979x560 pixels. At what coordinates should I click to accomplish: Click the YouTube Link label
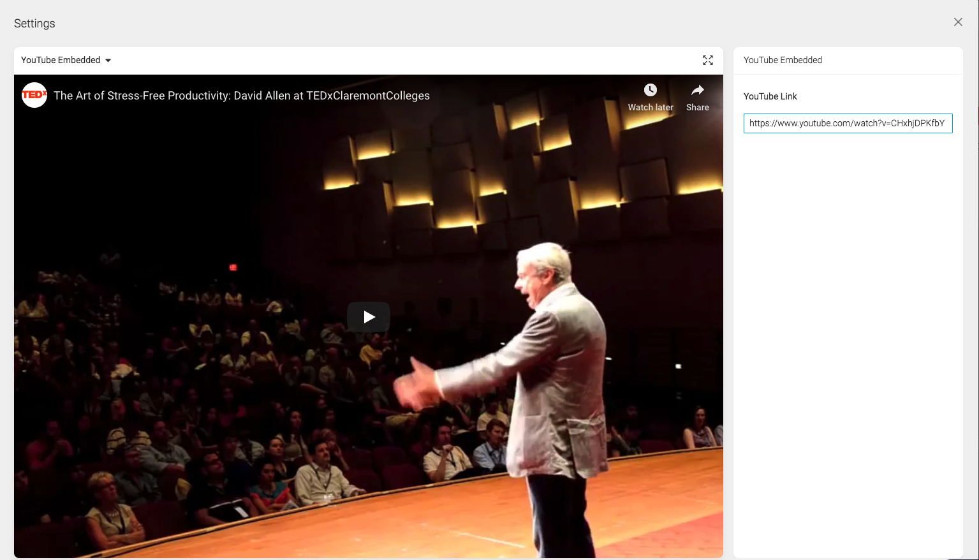click(x=770, y=96)
